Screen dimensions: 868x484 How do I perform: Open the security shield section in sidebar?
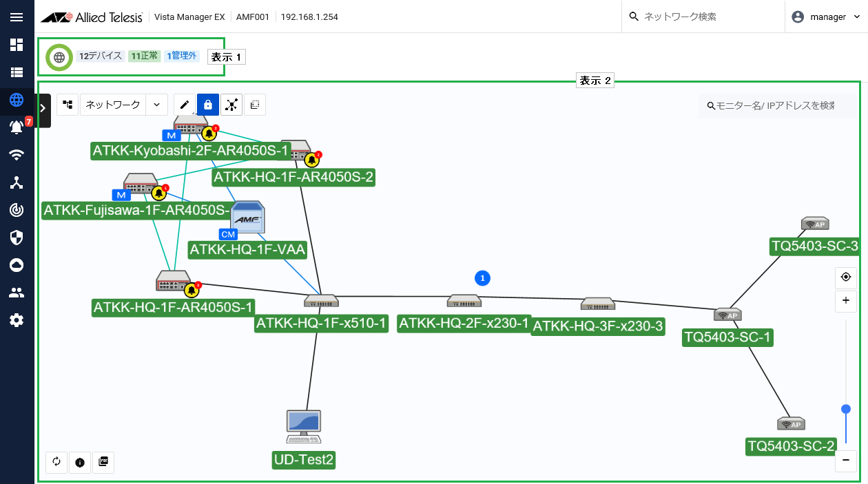(17, 238)
